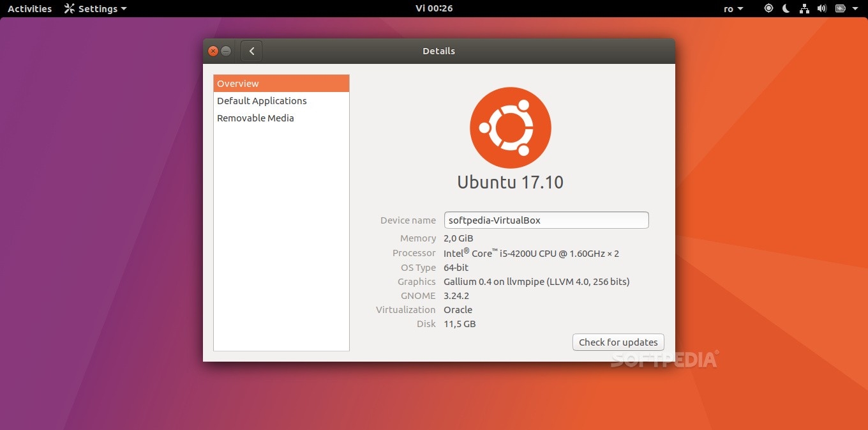This screenshot has height=430, width=868.
Task: Expand the system menu arrow at top right
Action: click(x=856, y=9)
